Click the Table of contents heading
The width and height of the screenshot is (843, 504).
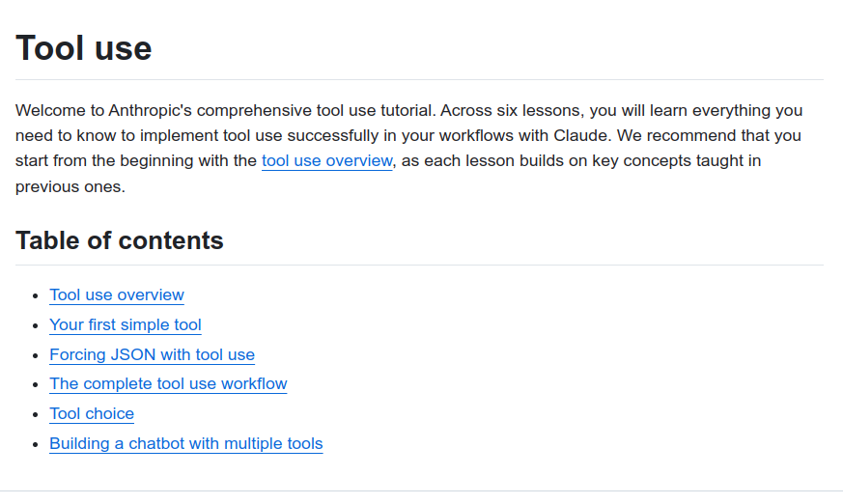tap(120, 240)
